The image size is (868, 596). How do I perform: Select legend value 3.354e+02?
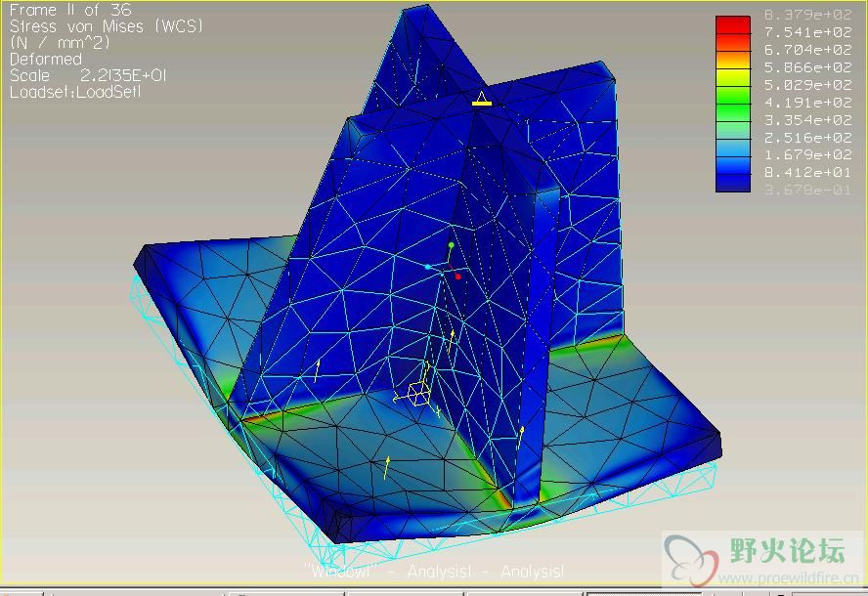[807, 120]
